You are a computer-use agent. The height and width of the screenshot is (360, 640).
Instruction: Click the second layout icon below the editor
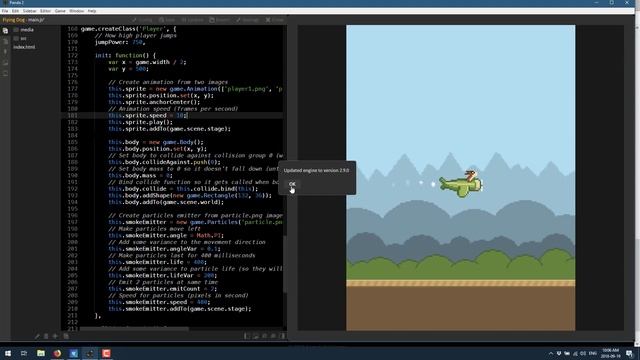coord(256,336)
